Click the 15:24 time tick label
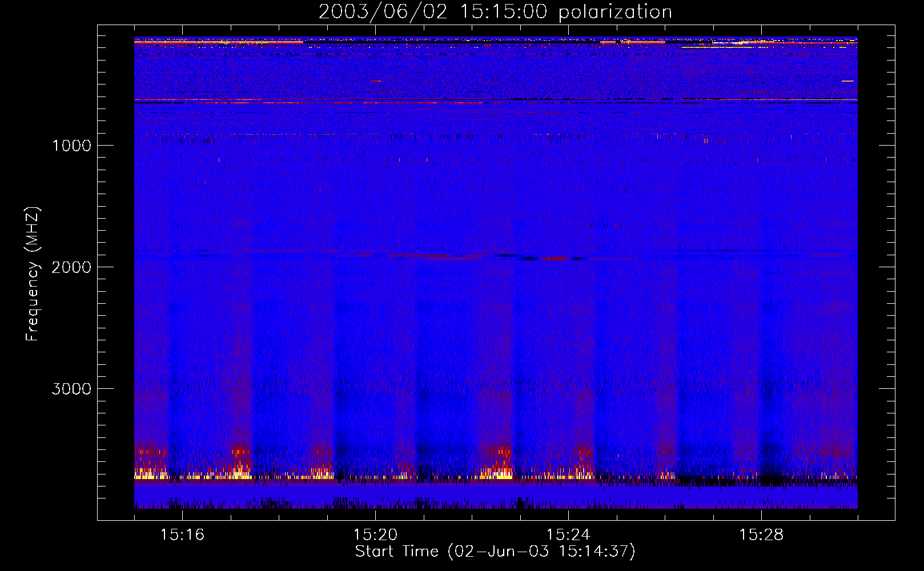 (x=568, y=535)
